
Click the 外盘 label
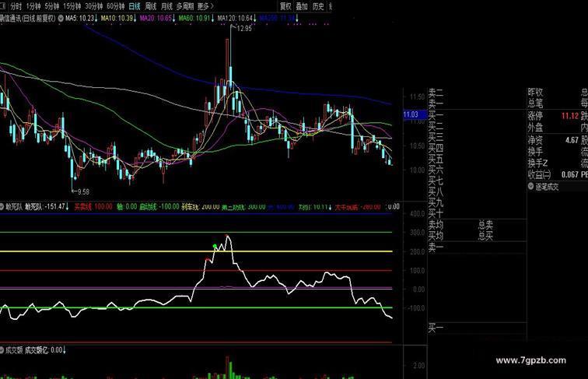tap(535, 127)
